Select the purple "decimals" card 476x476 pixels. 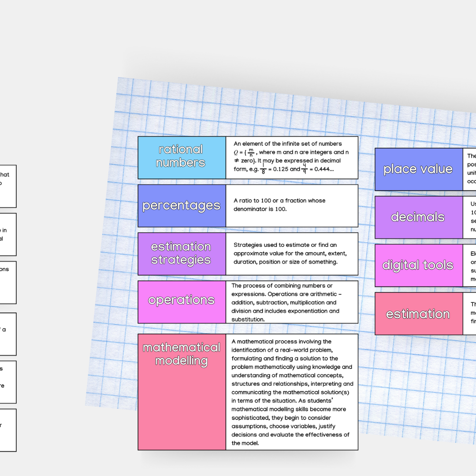418,217
